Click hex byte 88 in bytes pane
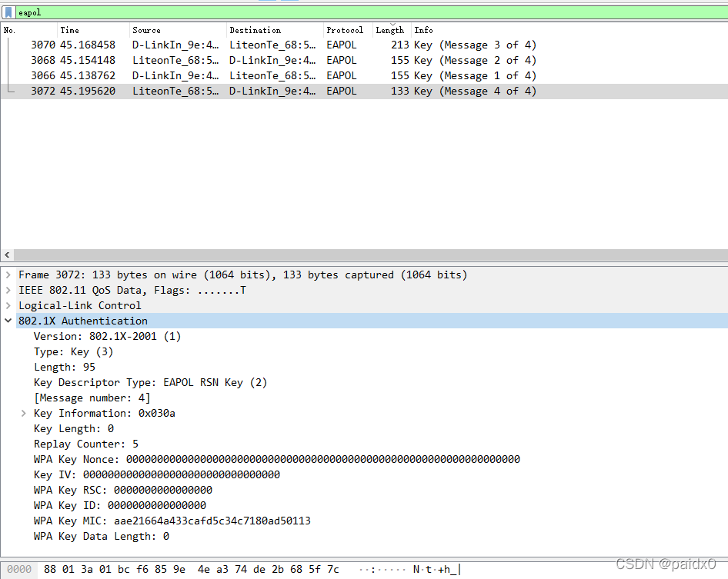Image resolution: width=728 pixels, height=579 pixels. point(50,569)
